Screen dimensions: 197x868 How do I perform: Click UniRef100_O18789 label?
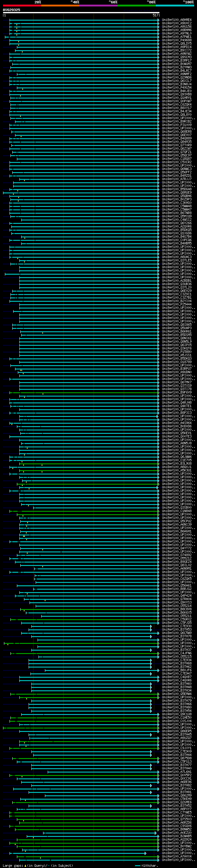pyautogui.click(x=177, y=362)
